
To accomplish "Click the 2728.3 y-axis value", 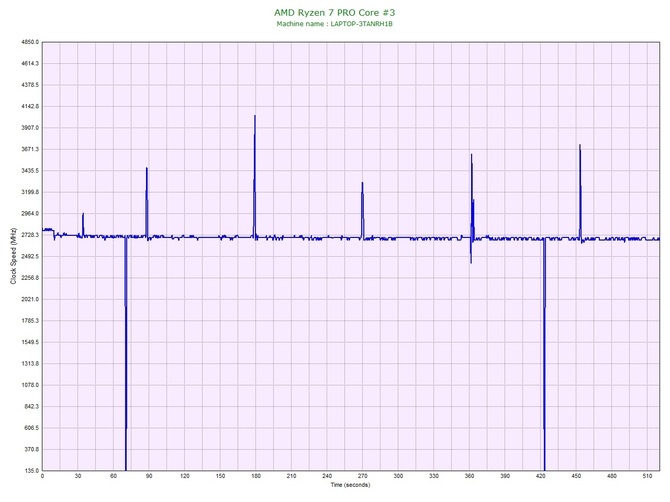I will click(30, 235).
